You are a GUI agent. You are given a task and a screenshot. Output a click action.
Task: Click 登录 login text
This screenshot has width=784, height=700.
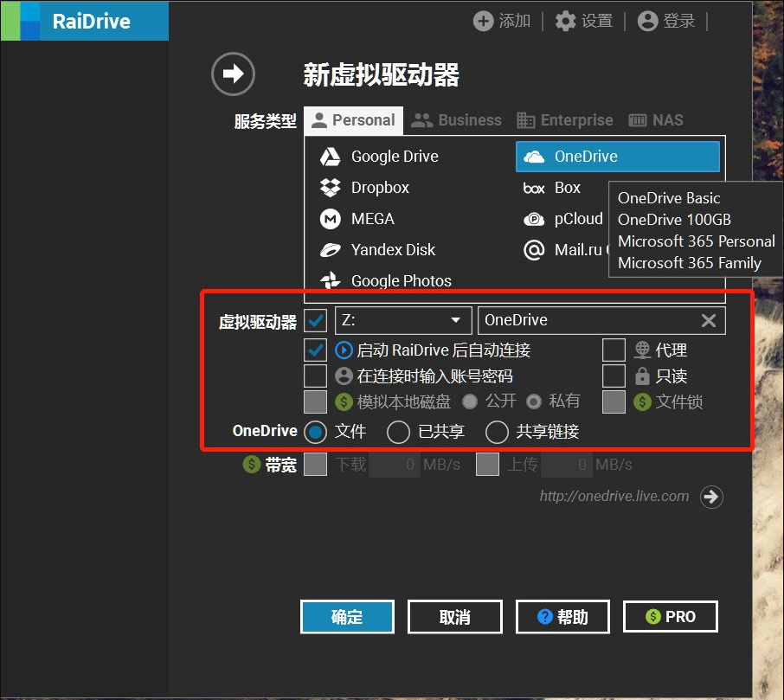(x=679, y=21)
